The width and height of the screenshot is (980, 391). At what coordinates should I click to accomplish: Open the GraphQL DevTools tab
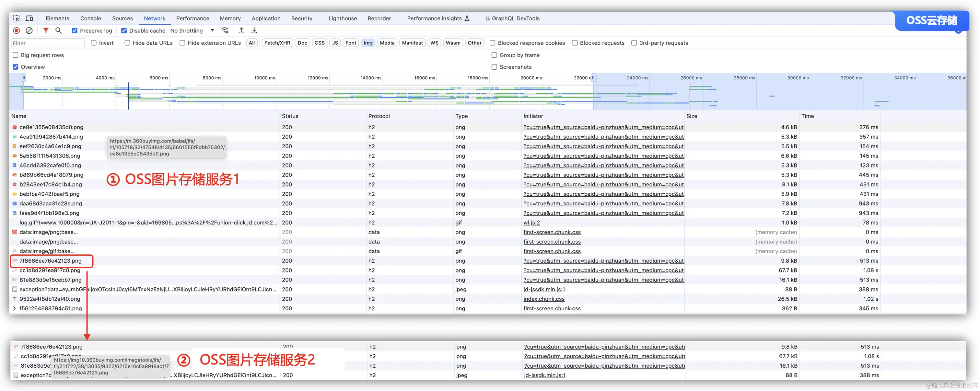(x=512, y=18)
